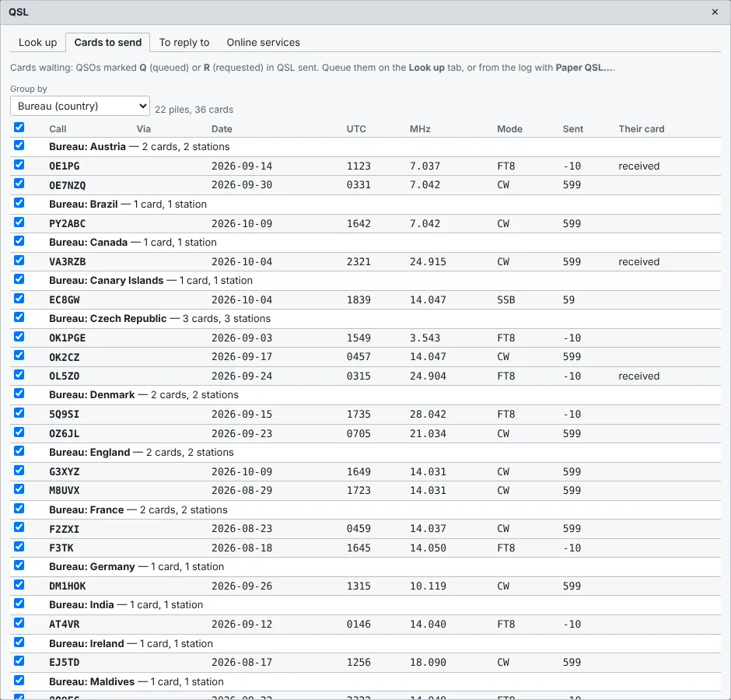Select the OE7NZQ callsign

click(68, 185)
